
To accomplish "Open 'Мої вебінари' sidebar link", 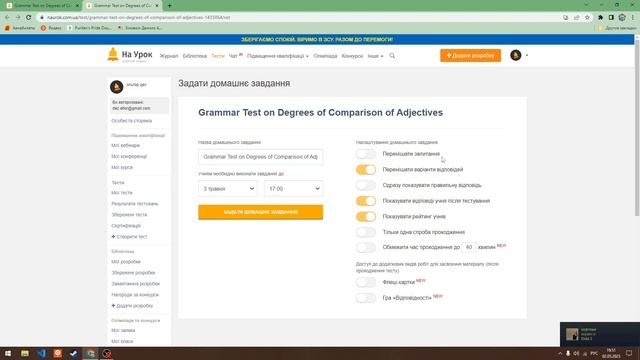I will click(x=125, y=145).
